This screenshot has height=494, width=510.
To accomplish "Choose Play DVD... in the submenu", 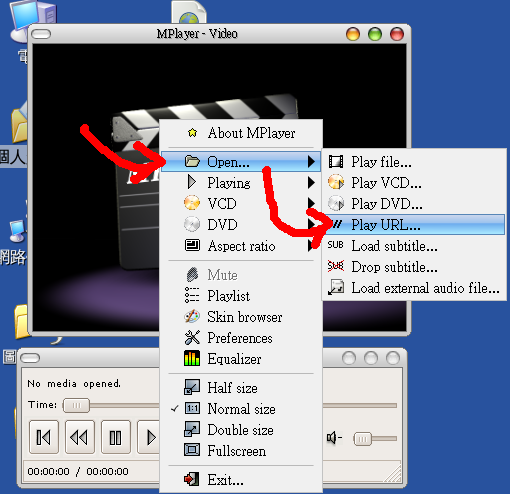I will (x=414, y=204).
